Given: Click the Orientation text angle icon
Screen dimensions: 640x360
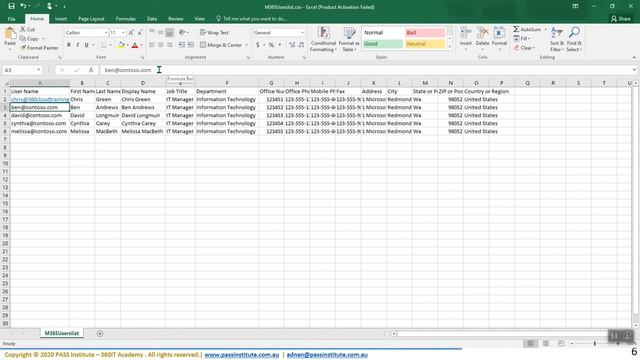Looking at the screenshot, I should (x=182, y=33).
